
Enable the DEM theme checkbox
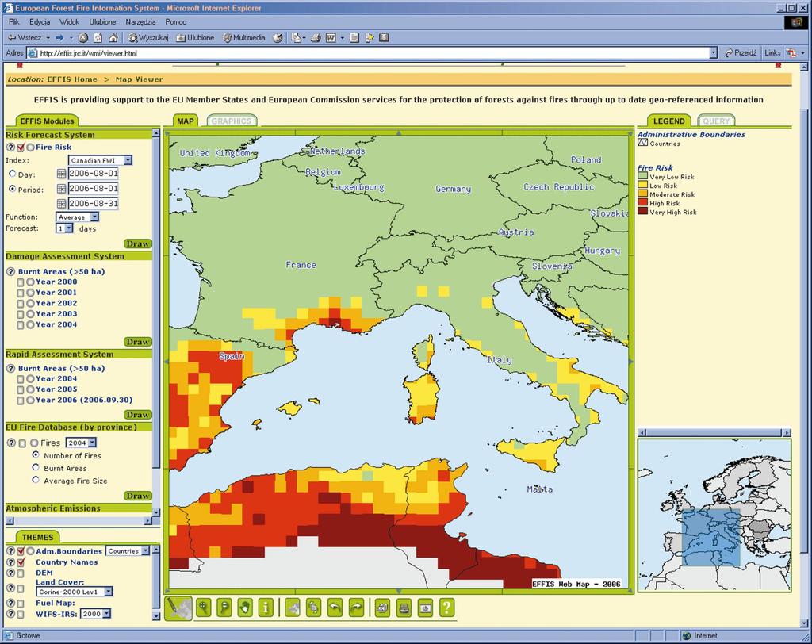point(21,573)
